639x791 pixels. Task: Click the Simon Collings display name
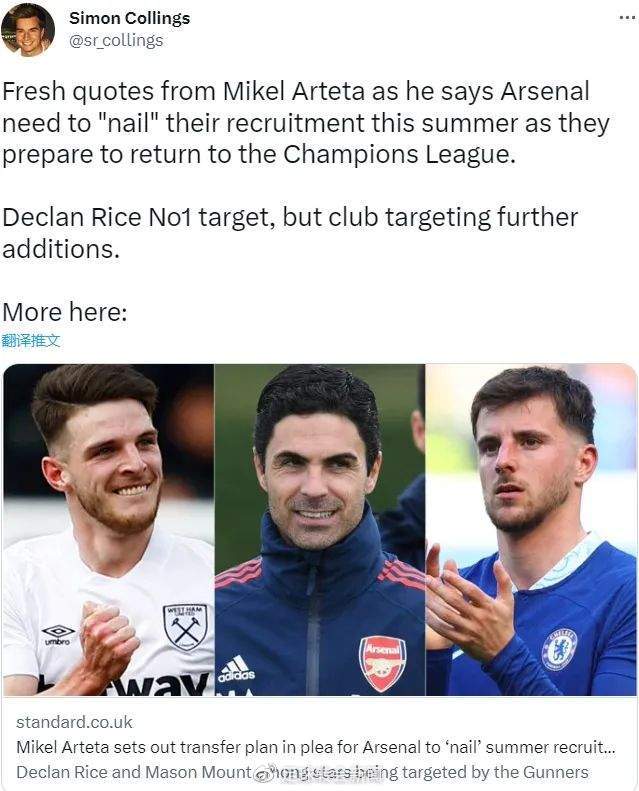130,18
